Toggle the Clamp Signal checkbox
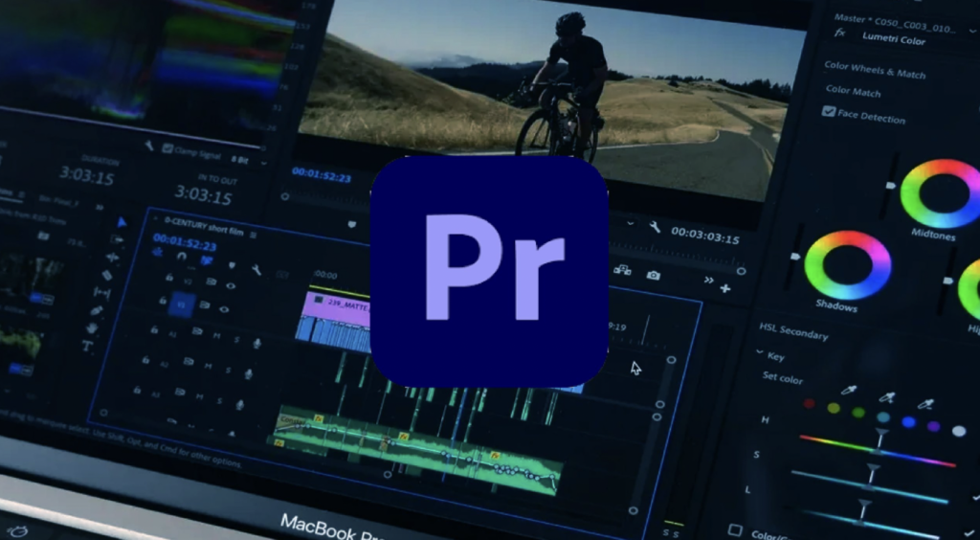Image resolution: width=980 pixels, height=540 pixels. click(x=167, y=148)
